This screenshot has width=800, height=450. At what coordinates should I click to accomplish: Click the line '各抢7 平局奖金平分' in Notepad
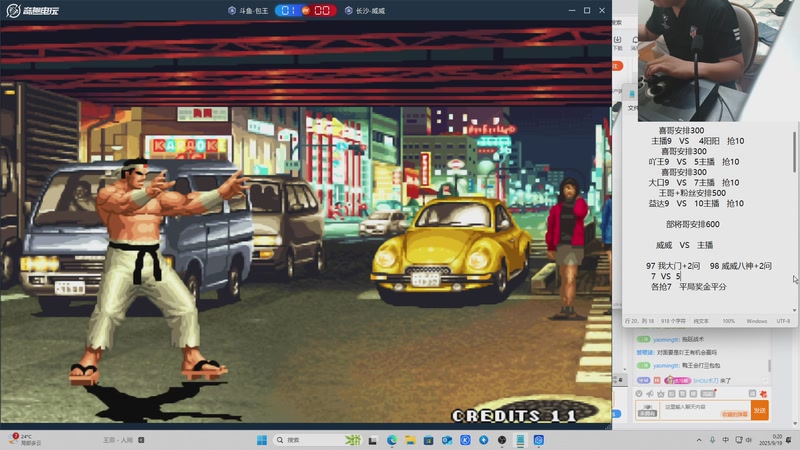click(x=688, y=287)
